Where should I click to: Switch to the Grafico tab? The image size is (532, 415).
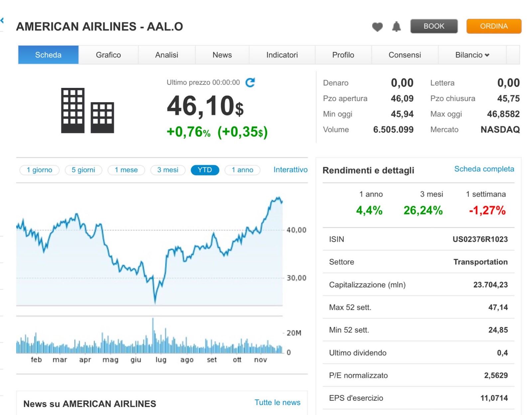click(108, 55)
